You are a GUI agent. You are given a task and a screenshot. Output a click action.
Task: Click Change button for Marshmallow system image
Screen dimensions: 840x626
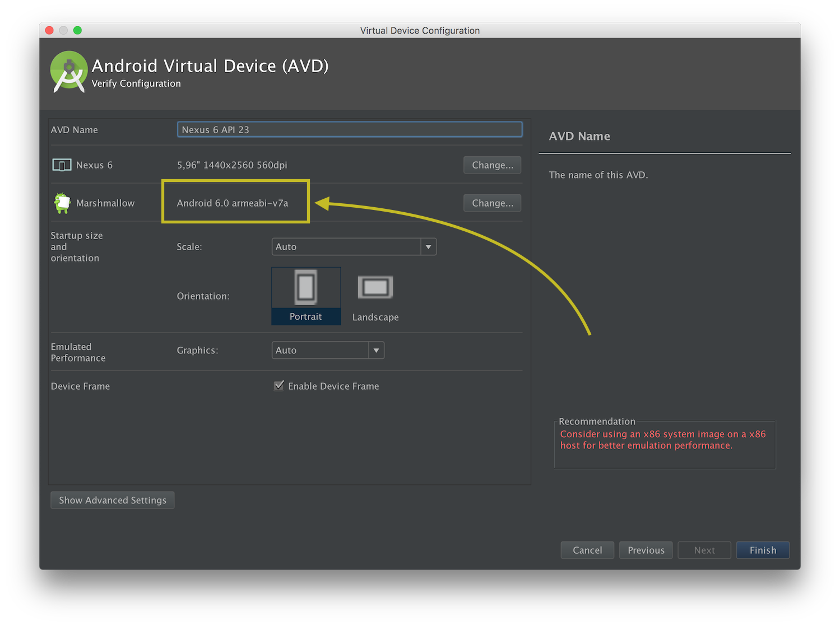point(493,203)
